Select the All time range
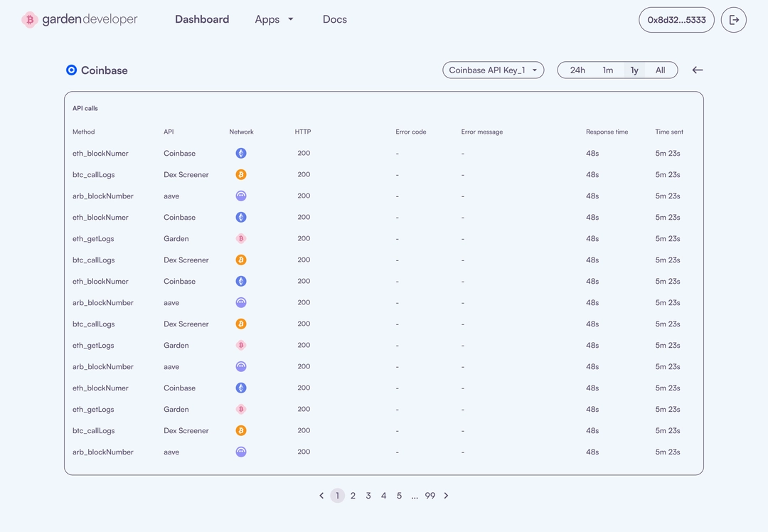The image size is (768, 532). coord(660,70)
